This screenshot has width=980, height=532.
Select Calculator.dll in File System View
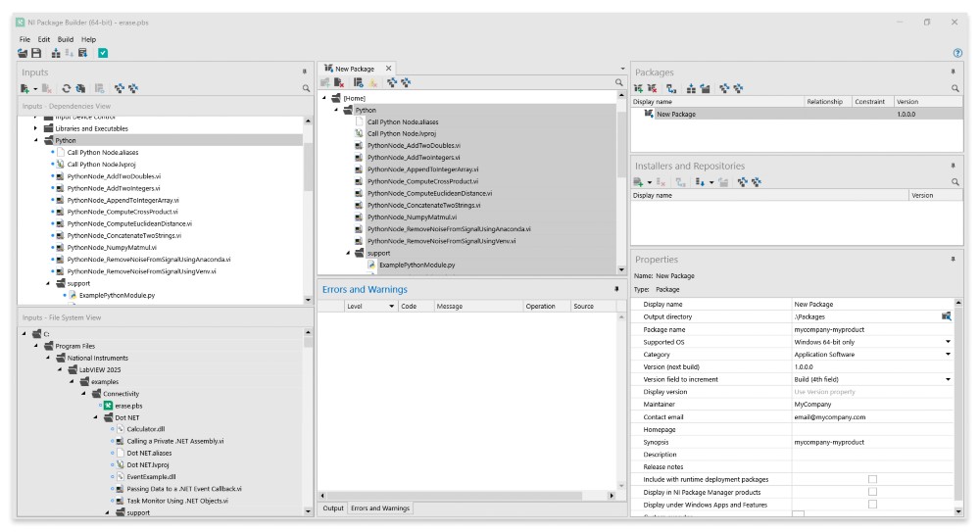coord(146,429)
